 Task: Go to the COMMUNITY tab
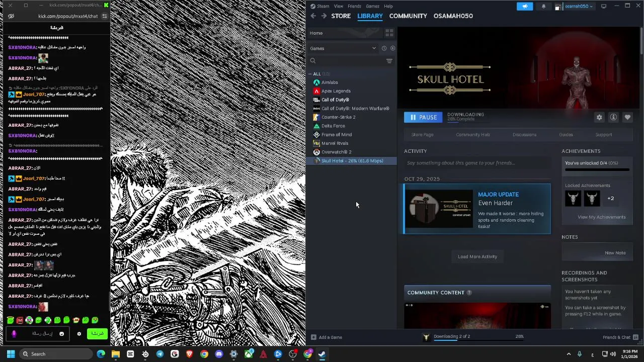(x=408, y=16)
